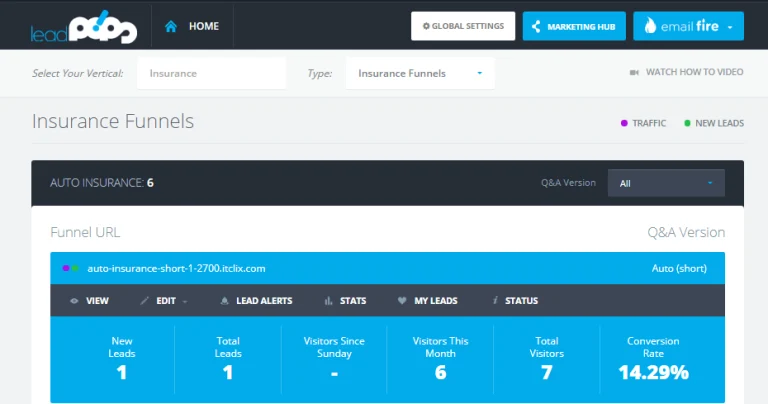The image size is (768, 404).
Task: Click the Funnel URL column header
Action: pyautogui.click(x=85, y=232)
